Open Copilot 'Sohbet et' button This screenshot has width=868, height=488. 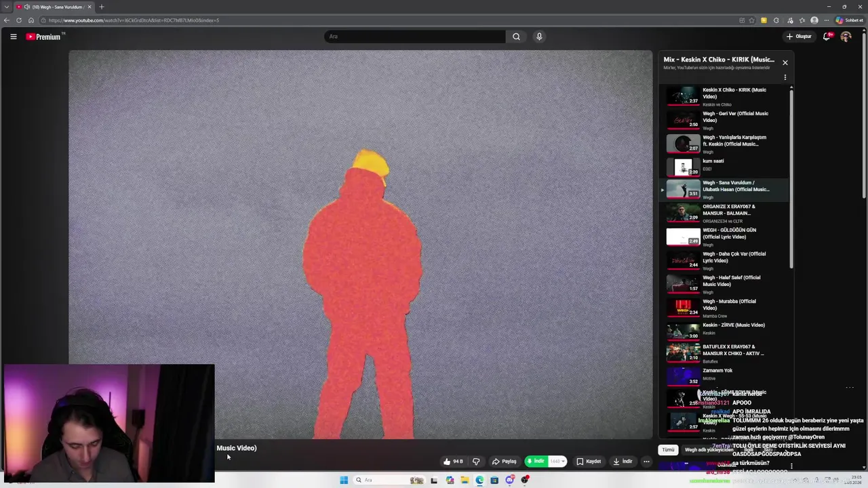coord(849,20)
